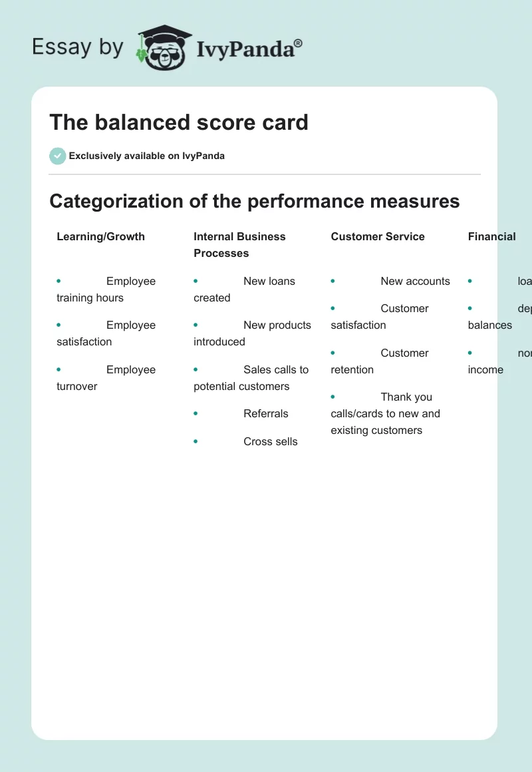Click the bullet point beside Cross sells

point(196,441)
